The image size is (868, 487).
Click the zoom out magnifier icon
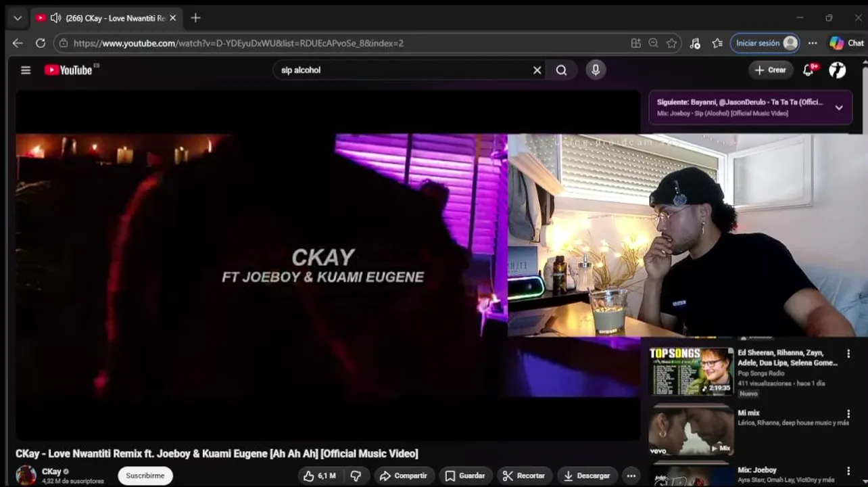coord(653,43)
